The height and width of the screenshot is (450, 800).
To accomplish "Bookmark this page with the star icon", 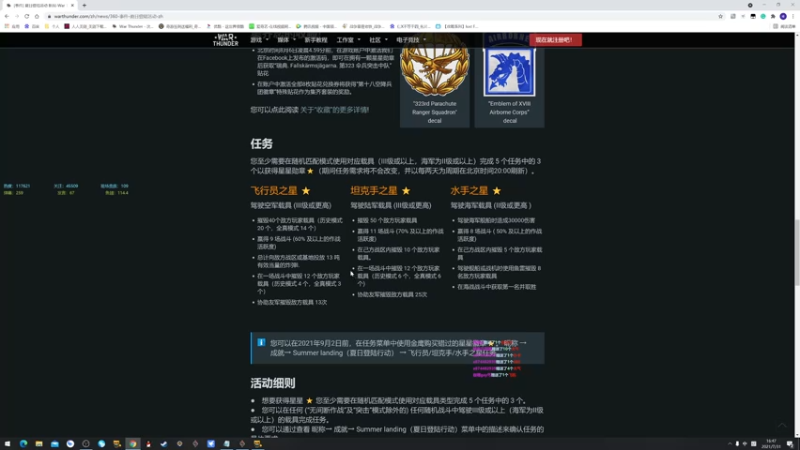I will [720, 16].
